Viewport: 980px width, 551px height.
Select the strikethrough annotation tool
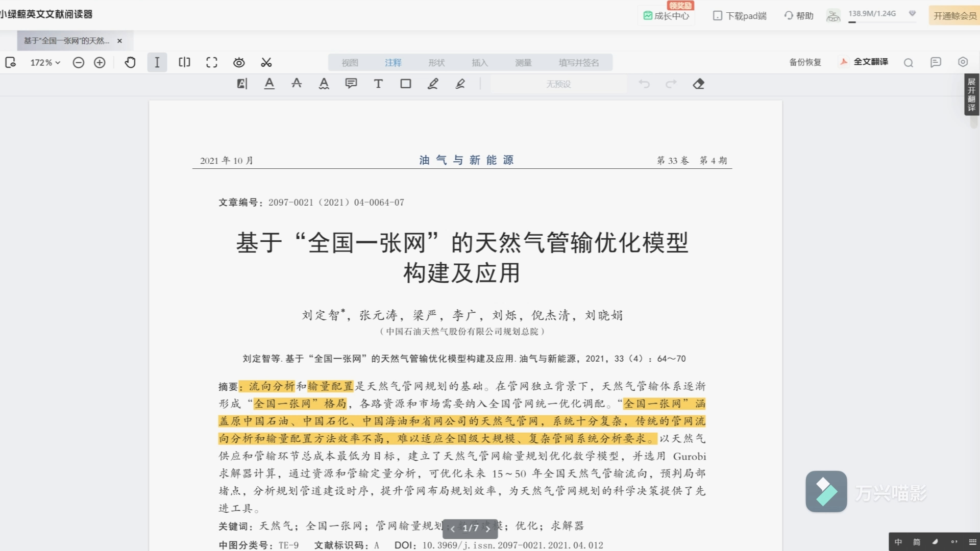(297, 84)
